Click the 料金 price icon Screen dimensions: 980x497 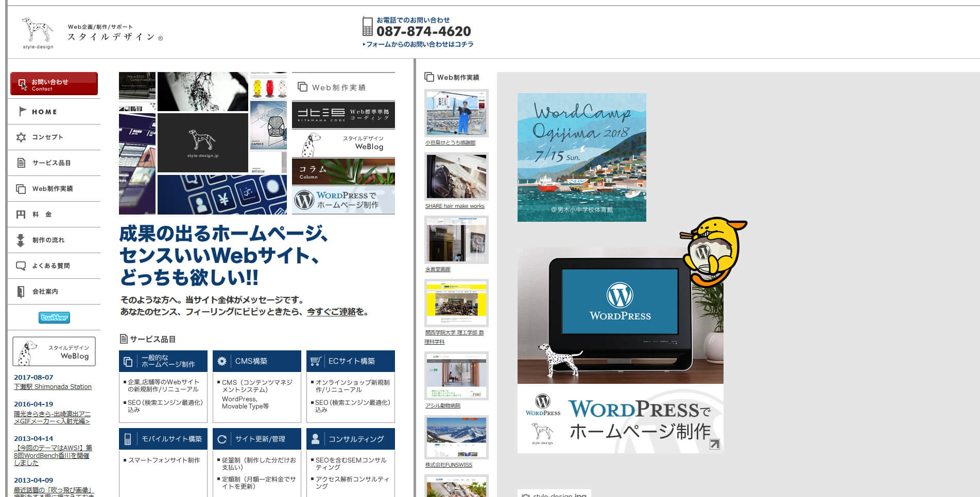point(21,215)
